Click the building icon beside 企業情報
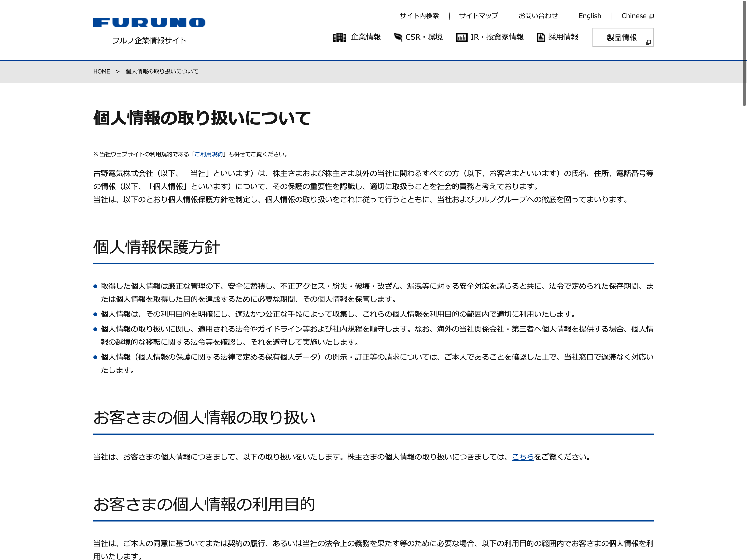 (339, 37)
